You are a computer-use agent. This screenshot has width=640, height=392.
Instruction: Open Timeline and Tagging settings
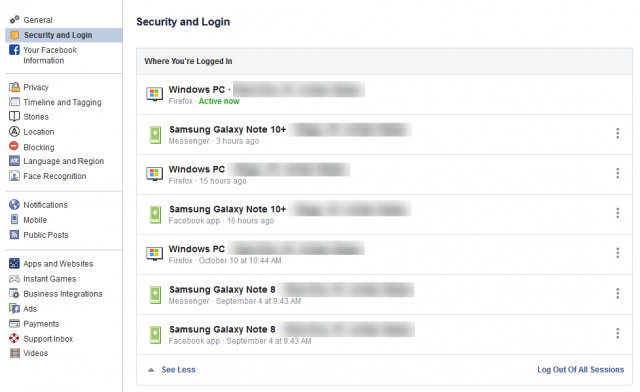coord(62,102)
